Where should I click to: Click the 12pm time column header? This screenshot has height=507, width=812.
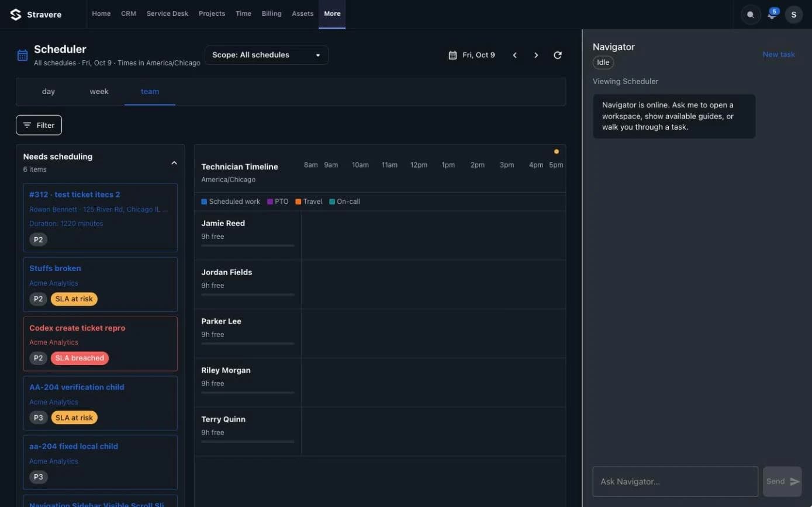pyautogui.click(x=419, y=165)
